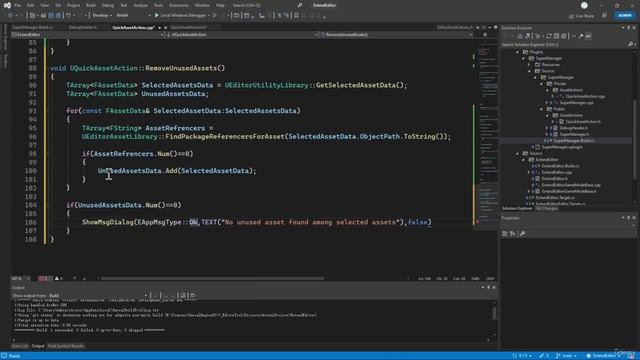
Task: Click the warning triangle indicator below editor
Action: (x=58, y=278)
